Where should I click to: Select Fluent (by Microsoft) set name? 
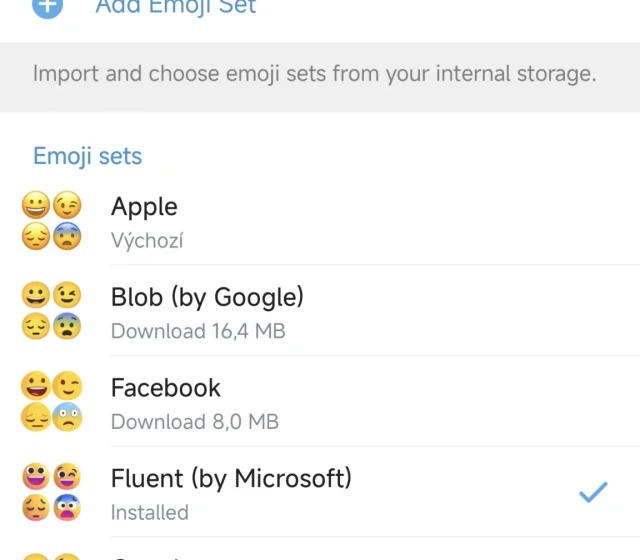point(231,479)
